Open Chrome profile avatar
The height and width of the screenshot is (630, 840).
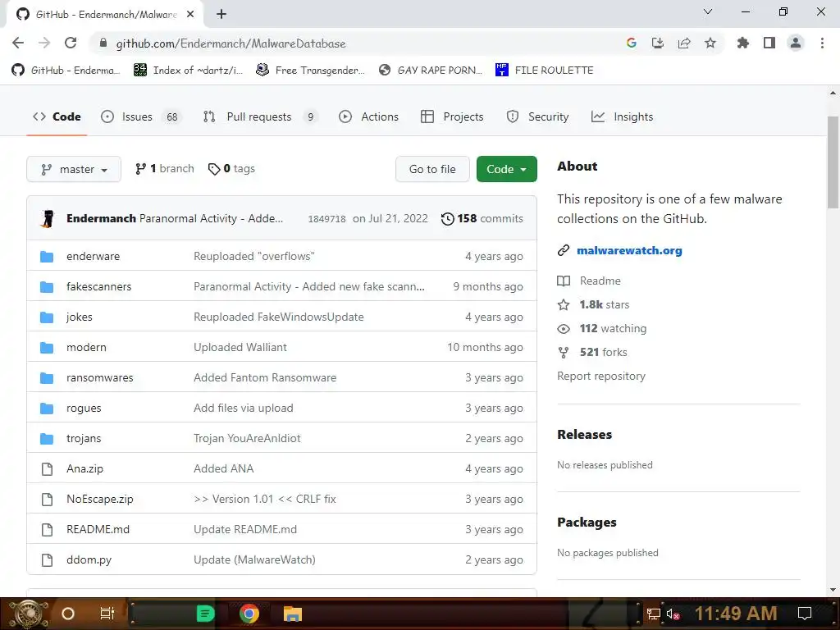pyautogui.click(x=796, y=43)
